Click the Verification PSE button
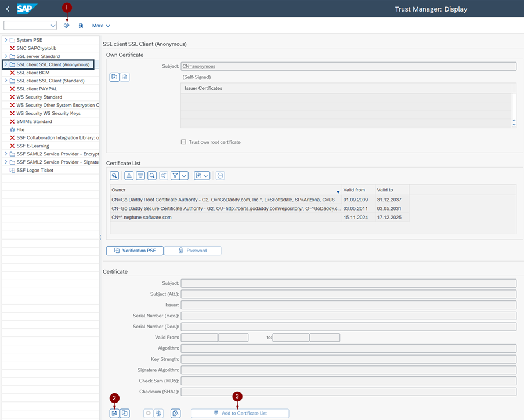Image resolution: width=524 pixels, height=420 pixels. click(x=135, y=250)
